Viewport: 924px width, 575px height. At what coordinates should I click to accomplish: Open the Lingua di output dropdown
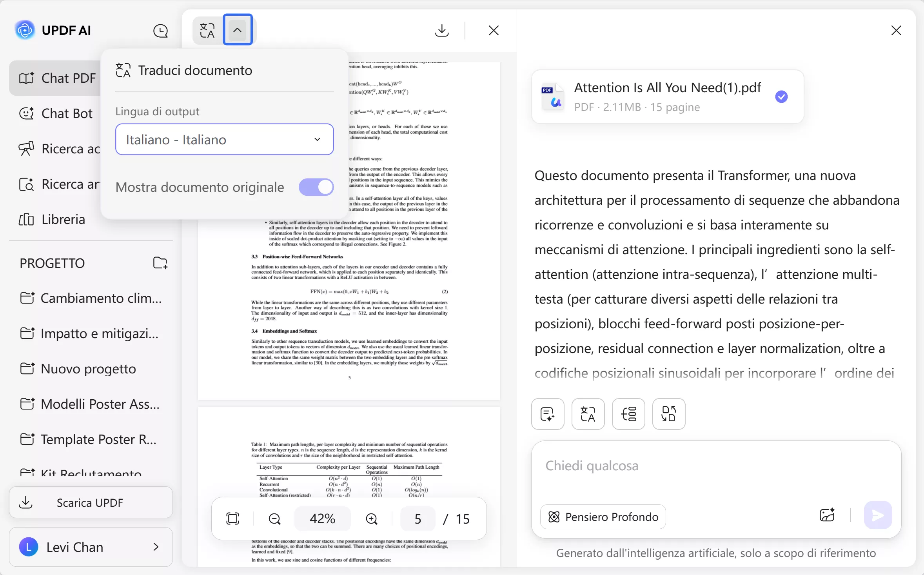pos(224,139)
